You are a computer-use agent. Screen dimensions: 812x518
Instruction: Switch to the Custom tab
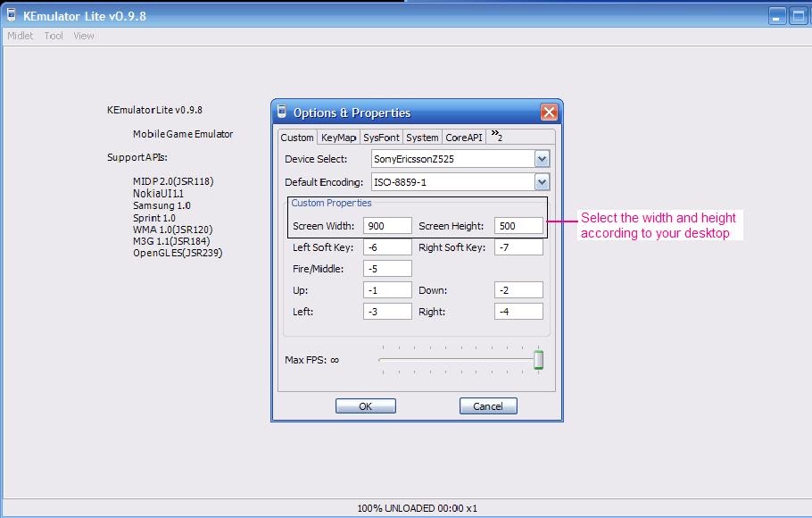297,138
